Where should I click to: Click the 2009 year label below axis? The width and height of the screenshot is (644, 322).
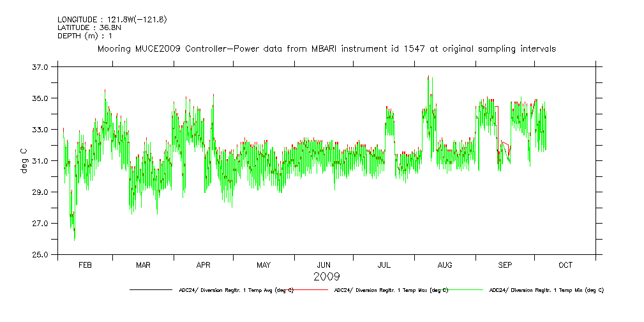(x=326, y=277)
